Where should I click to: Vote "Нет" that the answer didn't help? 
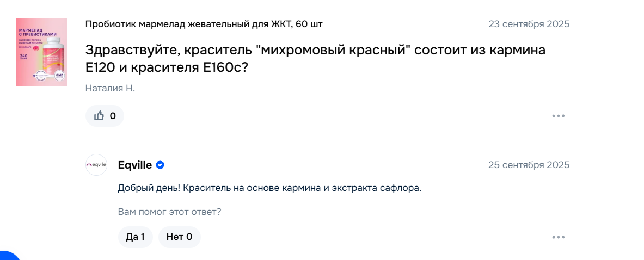pos(179,237)
